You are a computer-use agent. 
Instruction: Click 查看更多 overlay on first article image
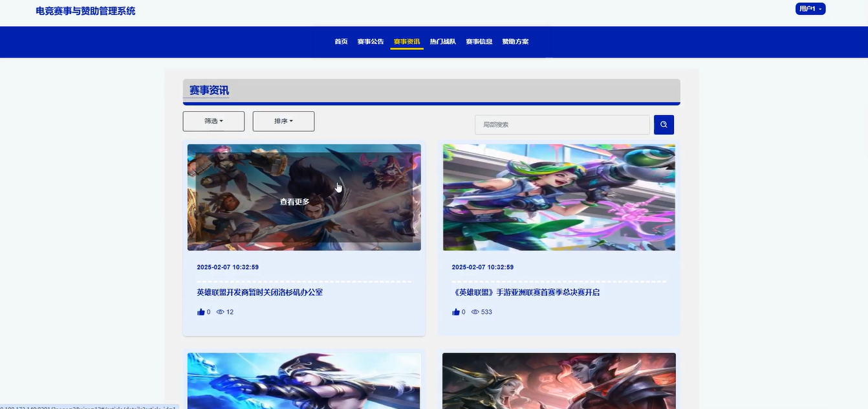click(x=295, y=202)
